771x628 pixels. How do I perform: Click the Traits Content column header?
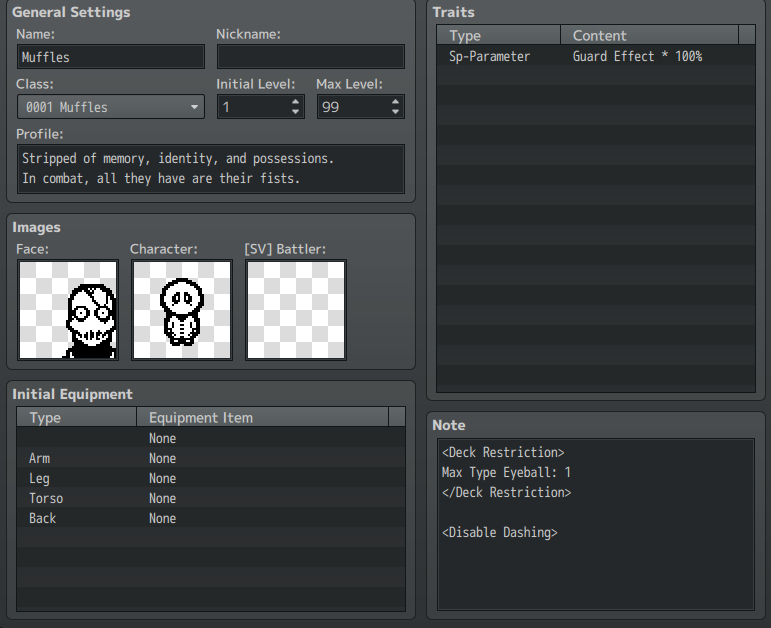(x=648, y=36)
